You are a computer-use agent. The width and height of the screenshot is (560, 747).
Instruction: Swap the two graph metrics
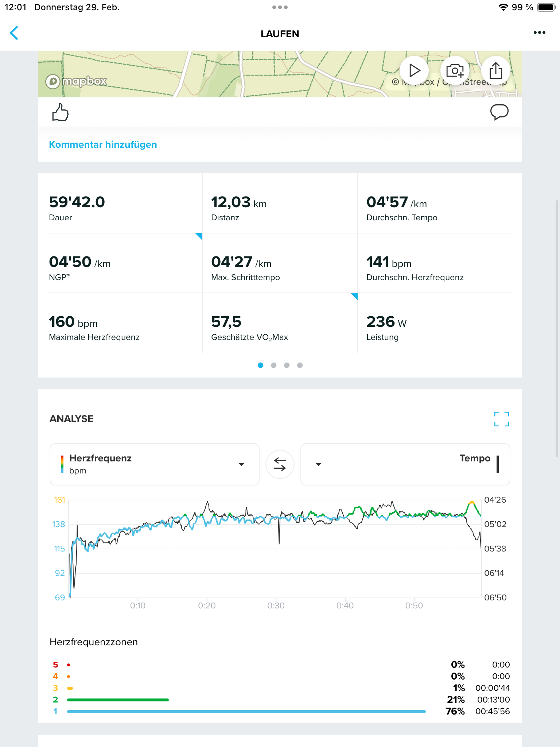click(280, 464)
